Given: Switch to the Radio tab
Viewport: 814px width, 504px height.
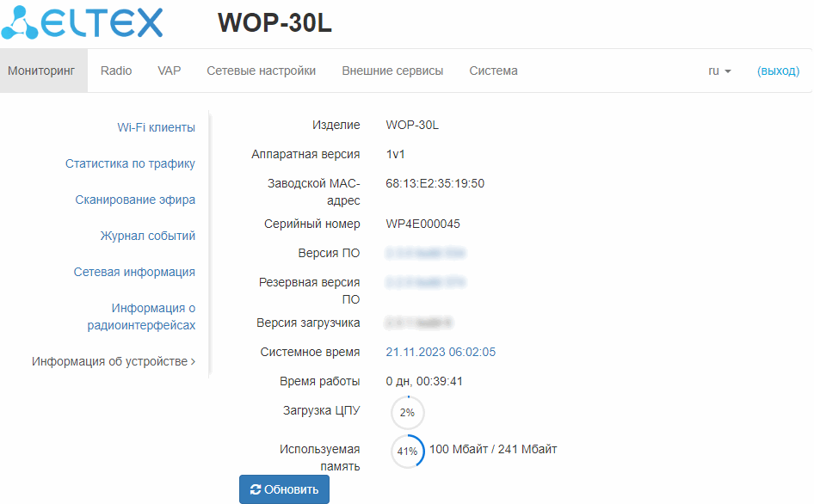Looking at the screenshot, I should (x=116, y=71).
